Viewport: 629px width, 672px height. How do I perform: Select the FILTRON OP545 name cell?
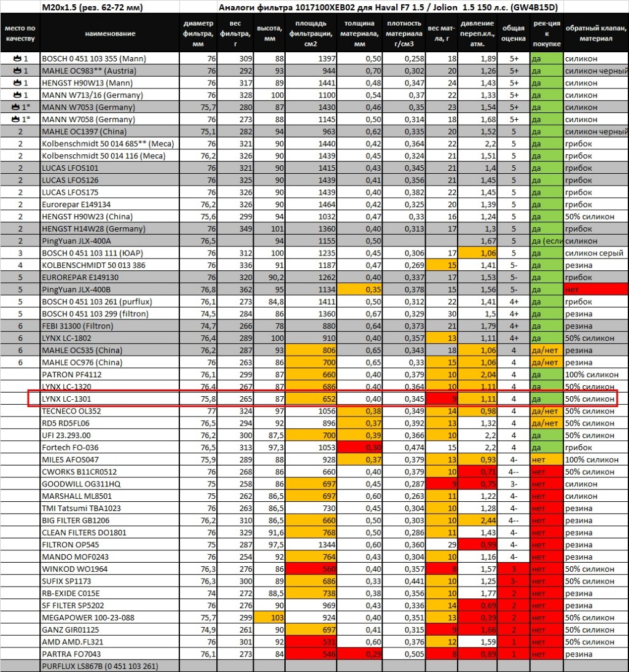click(x=110, y=544)
